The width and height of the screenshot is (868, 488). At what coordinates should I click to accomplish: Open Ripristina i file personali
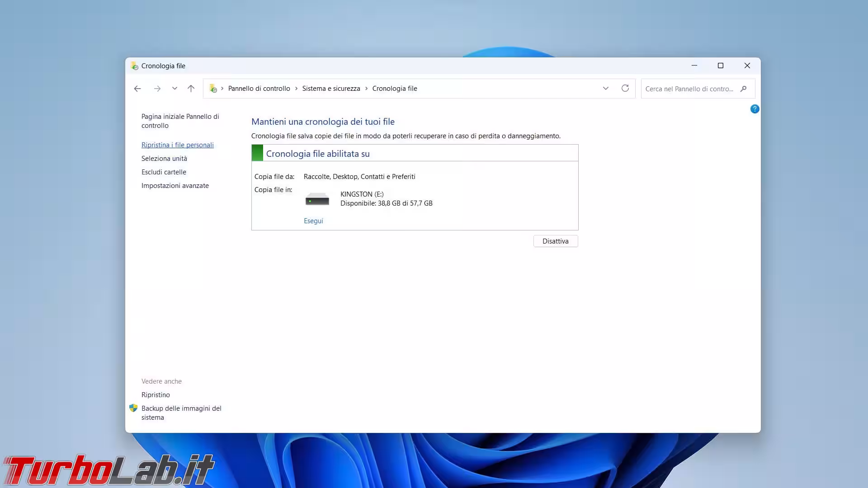coord(177,145)
